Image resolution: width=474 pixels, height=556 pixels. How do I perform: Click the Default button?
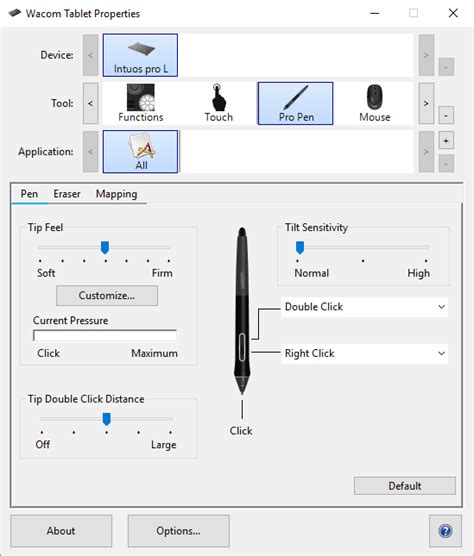pyautogui.click(x=405, y=486)
